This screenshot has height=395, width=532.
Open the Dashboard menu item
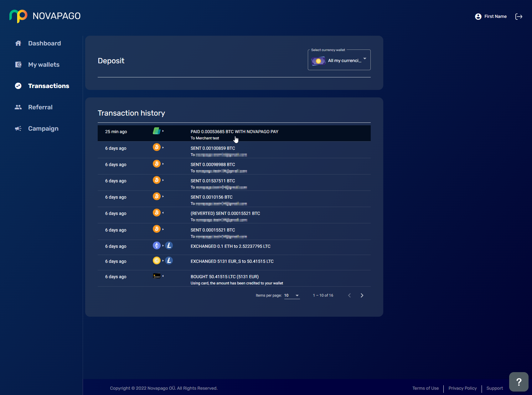44,43
